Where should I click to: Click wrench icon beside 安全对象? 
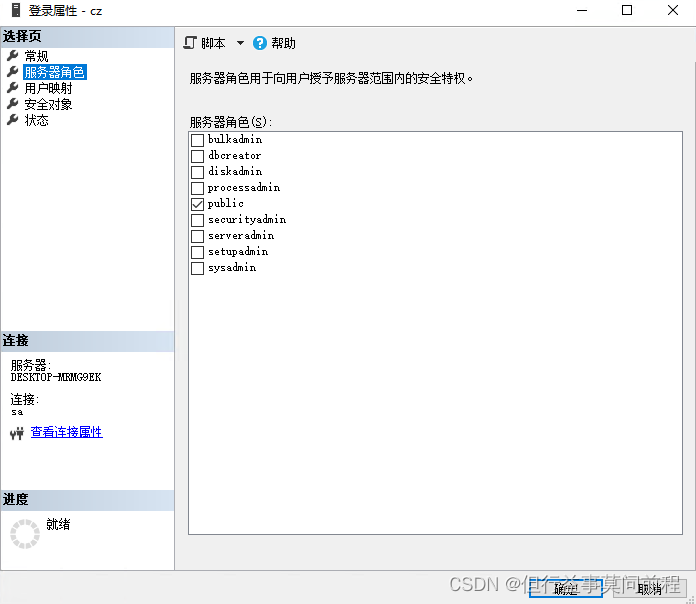pyautogui.click(x=12, y=104)
